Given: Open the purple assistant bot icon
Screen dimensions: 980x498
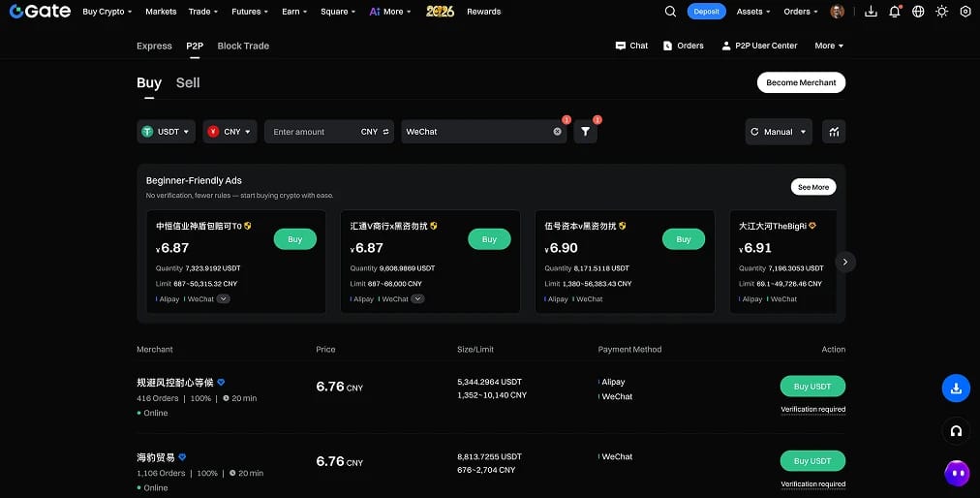Looking at the screenshot, I should pos(957,474).
